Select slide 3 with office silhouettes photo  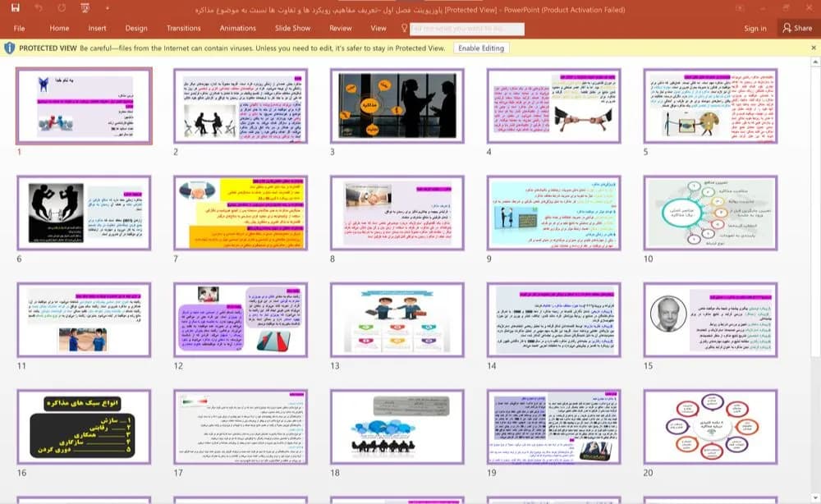point(397,106)
